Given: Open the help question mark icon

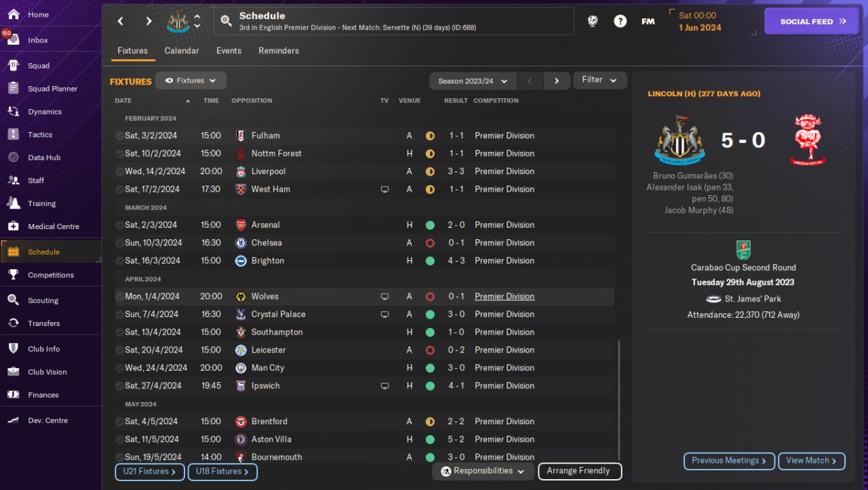Looking at the screenshot, I should tap(620, 21).
